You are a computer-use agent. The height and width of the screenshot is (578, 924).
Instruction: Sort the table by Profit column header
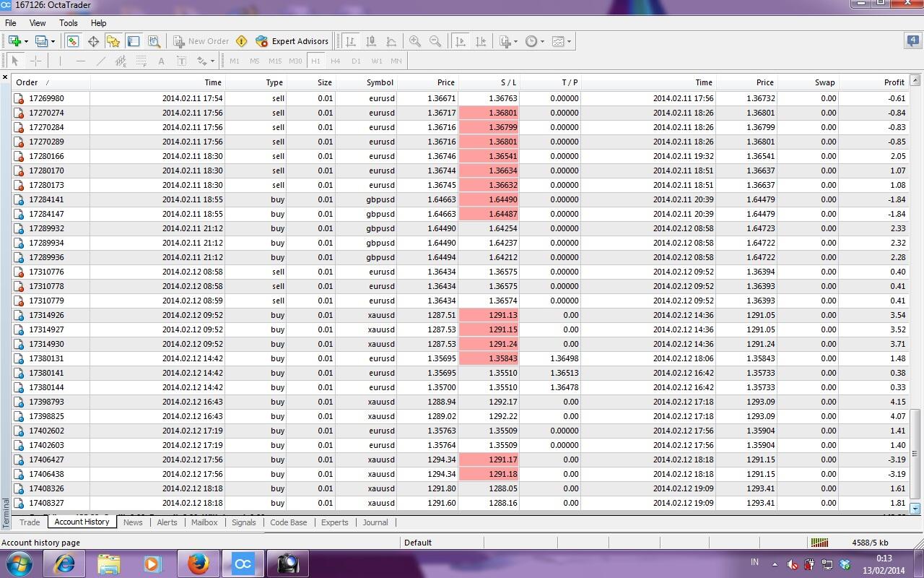point(894,82)
